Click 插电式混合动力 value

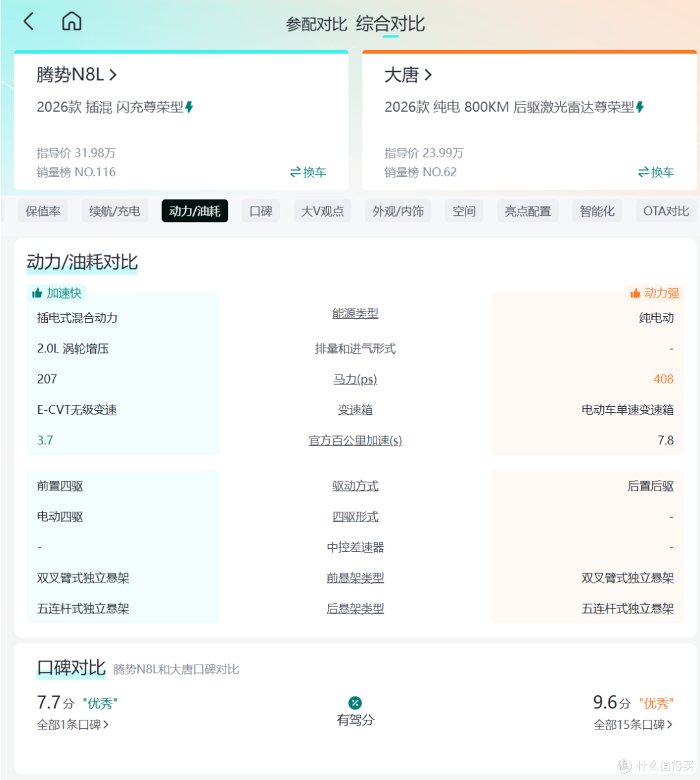coord(77,318)
